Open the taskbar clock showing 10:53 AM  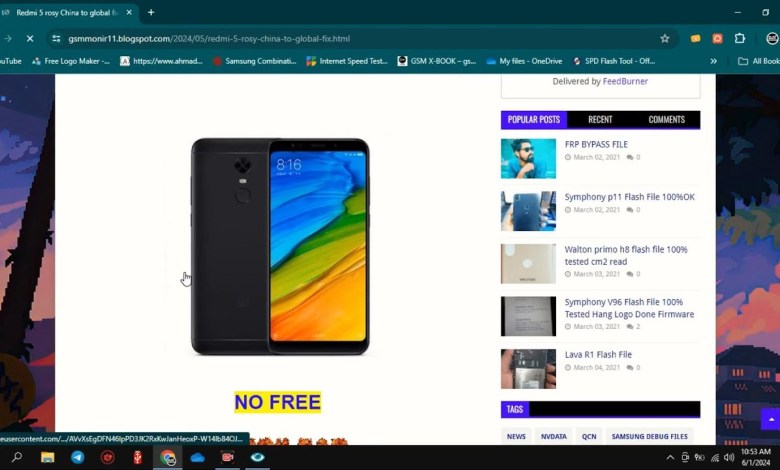pyautogui.click(x=756, y=457)
